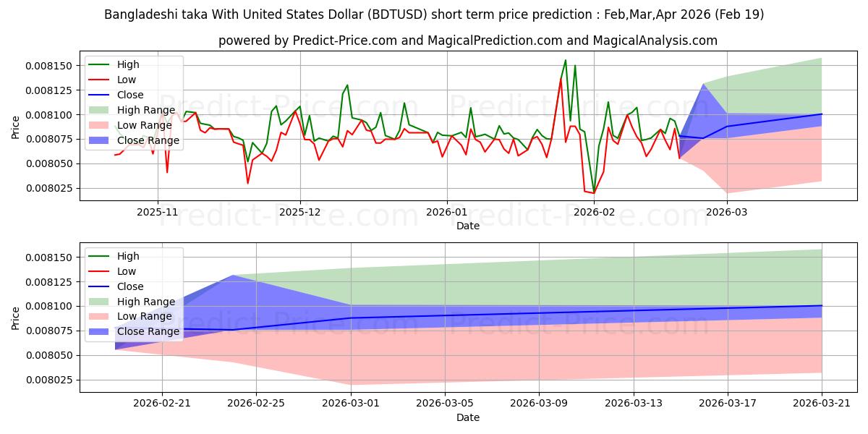Screen dimensions: 868x434
Task: Click the Price y-axis label of bottom chart
Action: tap(16, 318)
